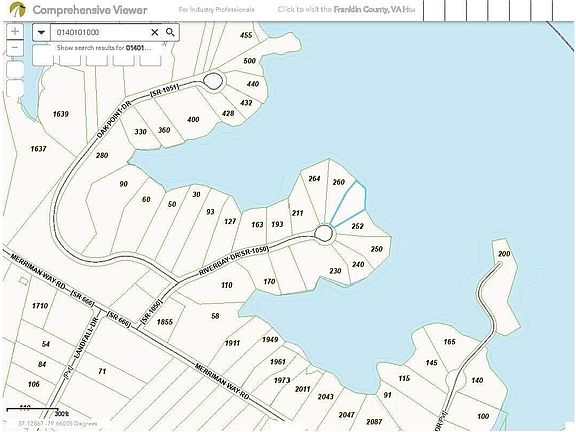576x432 pixels.
Task: Identify parcel labeled 193
Action: [277, 224]
